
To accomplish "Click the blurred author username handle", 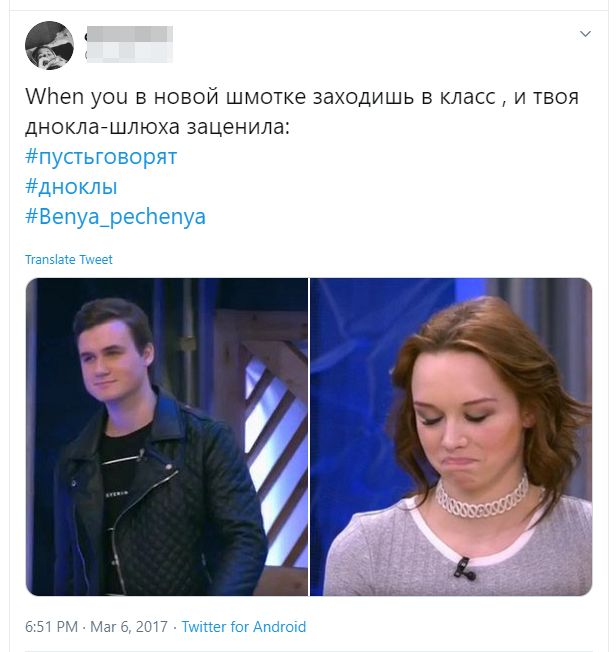I will [x=129, y=54].
